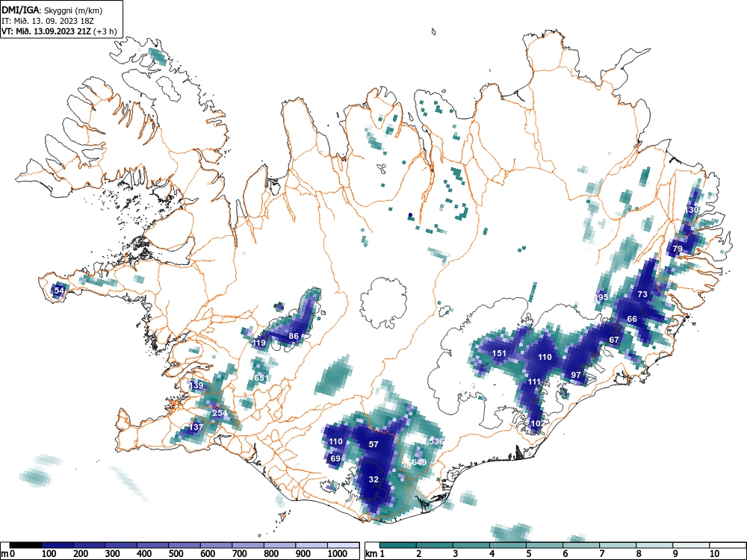
Task: Click the '500' label on the meter scale
Action: click(176, 554)
